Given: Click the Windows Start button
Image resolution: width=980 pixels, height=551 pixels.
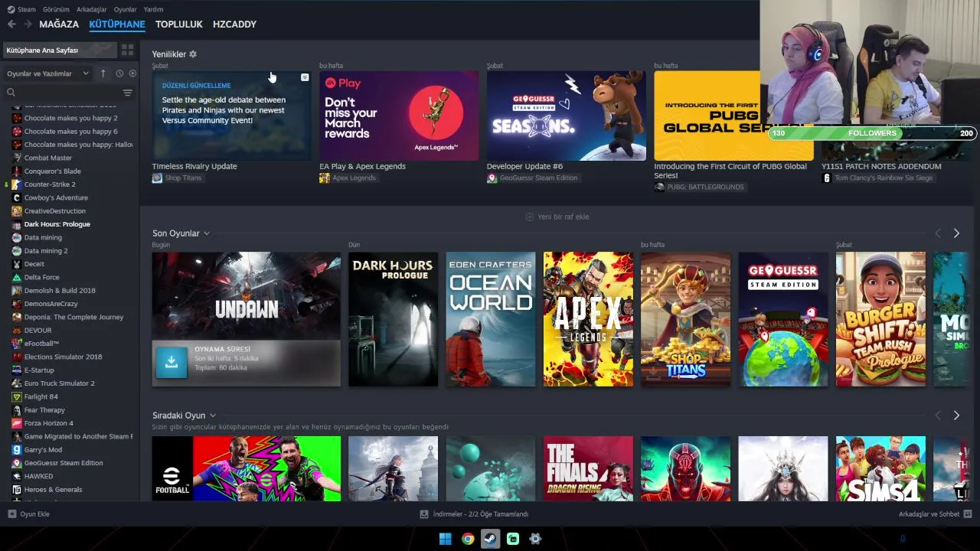Looking at the screenshot, I should point(445,539).
